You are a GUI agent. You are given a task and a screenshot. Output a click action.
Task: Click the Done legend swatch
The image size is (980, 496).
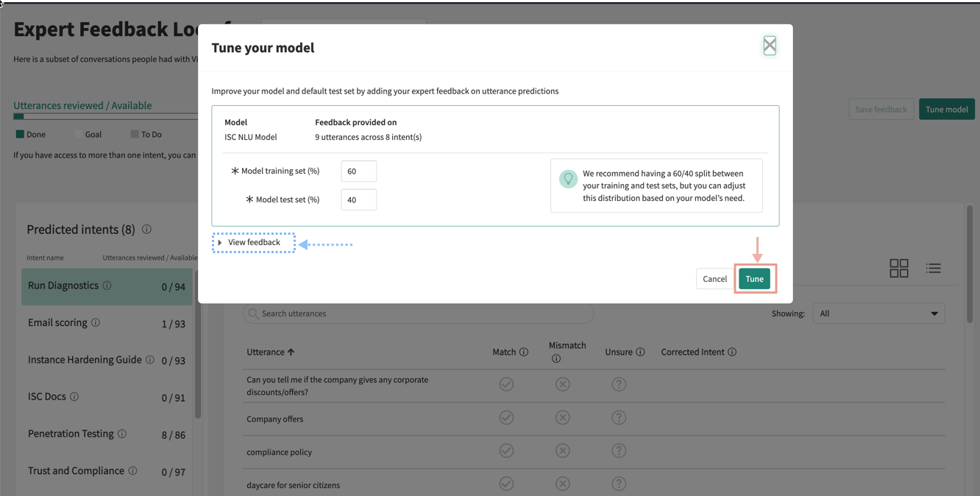(20, 134)
